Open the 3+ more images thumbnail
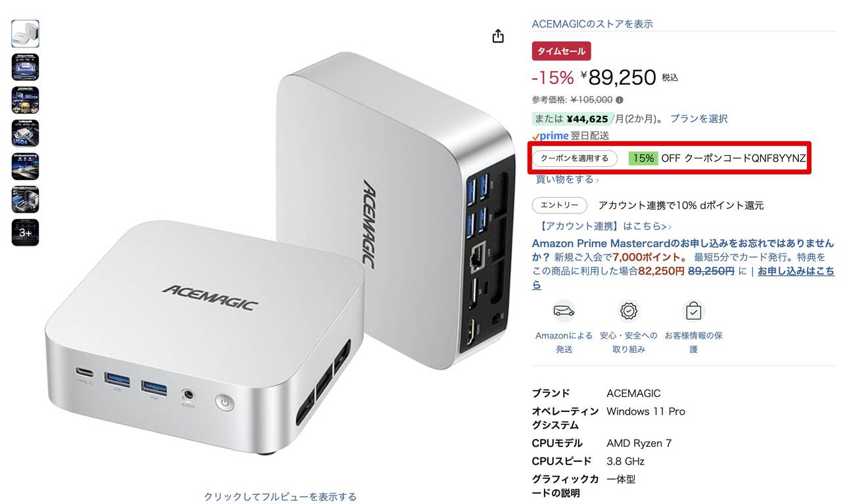 [x=25, y=233]
